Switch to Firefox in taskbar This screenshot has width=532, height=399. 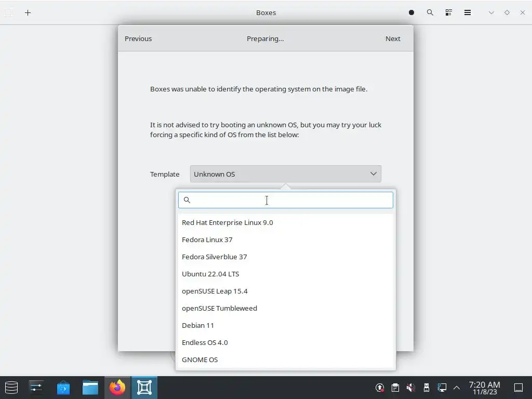[x=117, y=388]
